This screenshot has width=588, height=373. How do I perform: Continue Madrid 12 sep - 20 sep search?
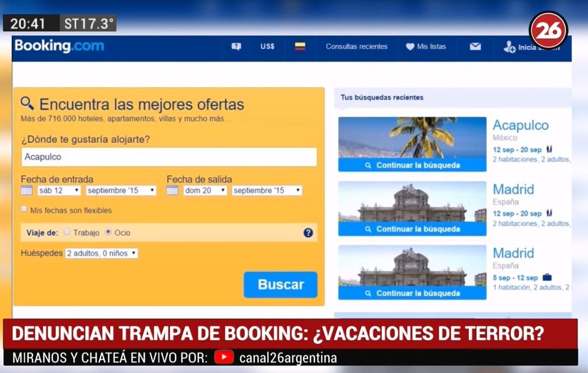412,229
